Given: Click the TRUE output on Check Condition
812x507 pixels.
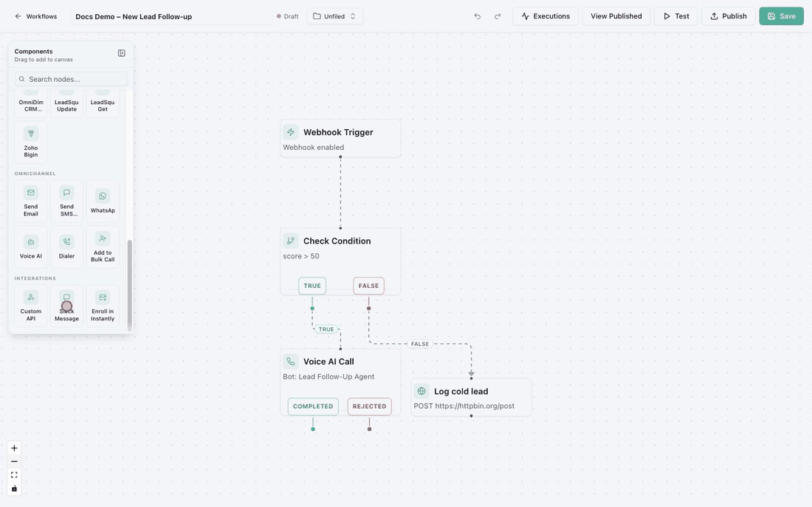Looking at the screenshot, I should 312,286.
